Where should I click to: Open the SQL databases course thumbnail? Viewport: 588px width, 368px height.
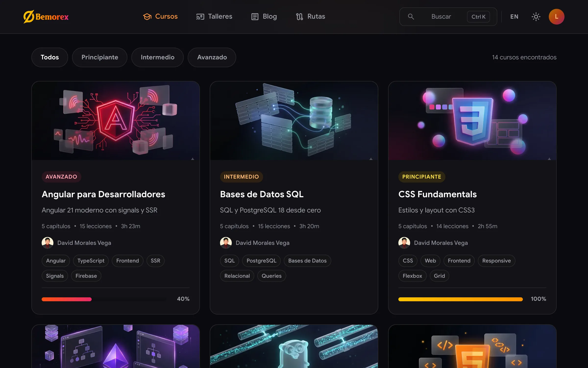294,121
